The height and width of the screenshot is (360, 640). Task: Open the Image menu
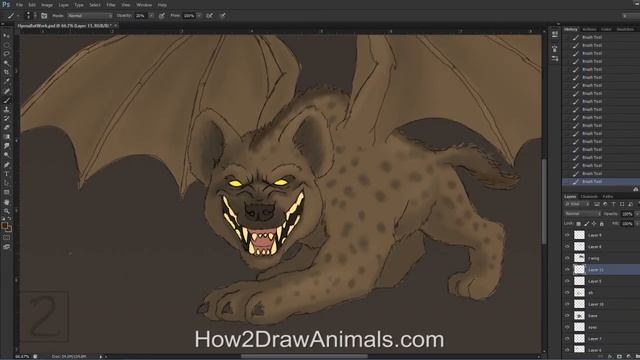[47, 5]
